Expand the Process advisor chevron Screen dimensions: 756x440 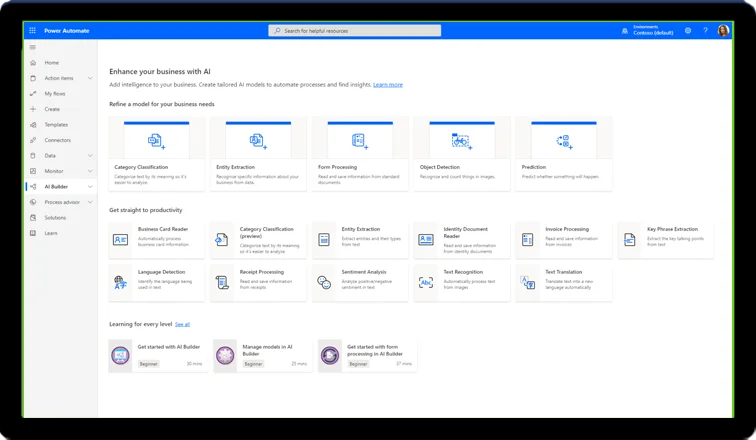(90, 202)
